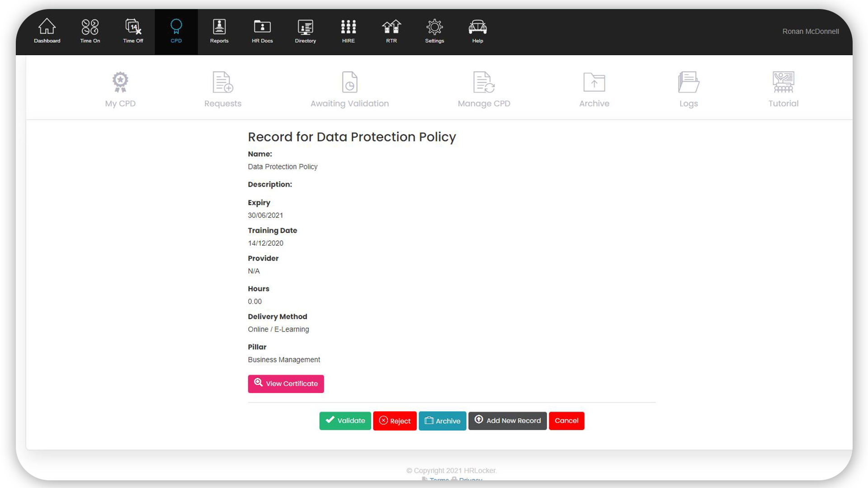Open the Help car icon
This screenshot has height=488, width=868.
[x=478, y=27]
